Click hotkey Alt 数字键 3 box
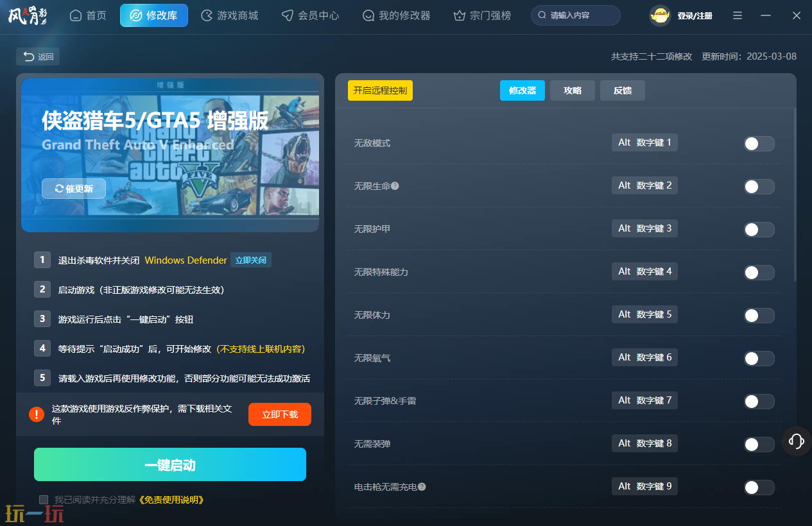 coord(644,228)
